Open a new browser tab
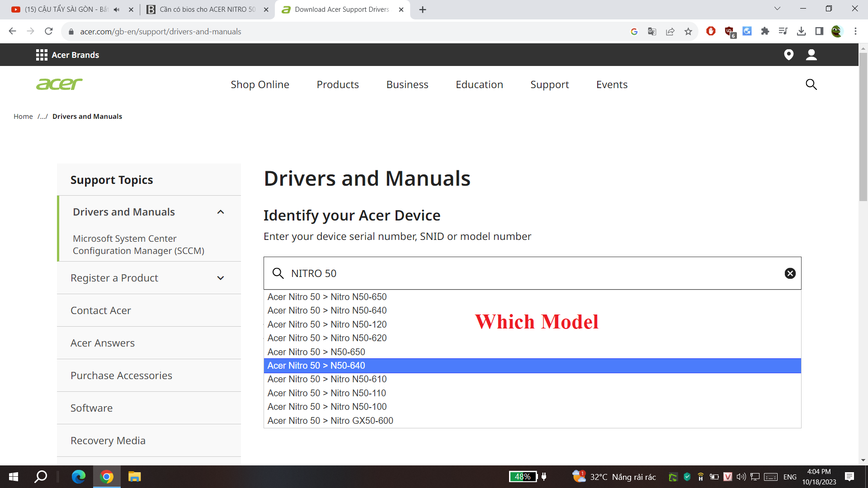Viewport: 868px width, 488px height. click(423, 9)
